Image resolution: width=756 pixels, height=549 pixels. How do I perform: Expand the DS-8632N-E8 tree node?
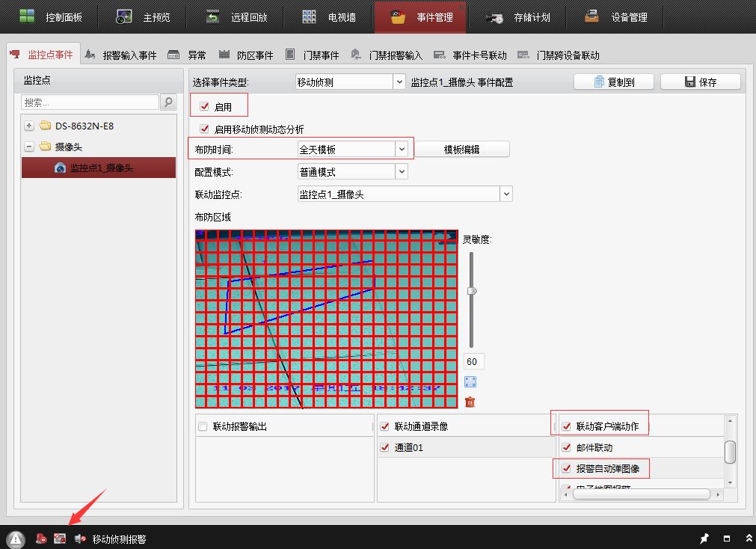point(29,126)
